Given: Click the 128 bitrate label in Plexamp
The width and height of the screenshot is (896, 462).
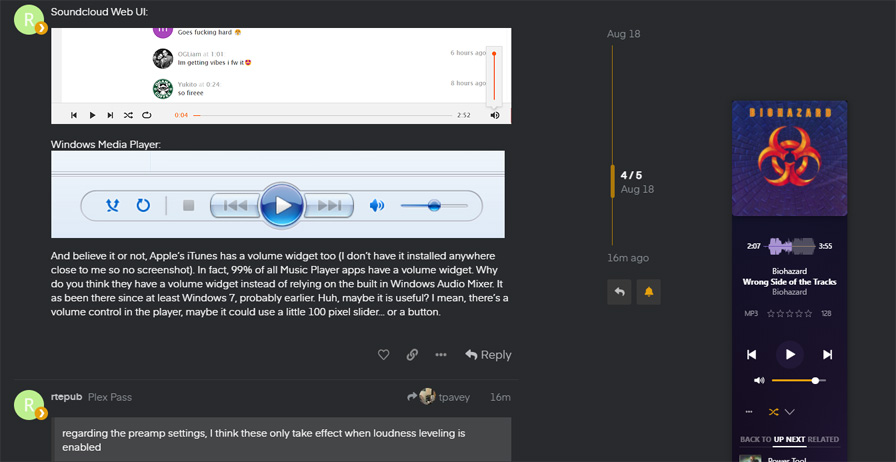Looking at the screenshot, I should click(826, 313).
